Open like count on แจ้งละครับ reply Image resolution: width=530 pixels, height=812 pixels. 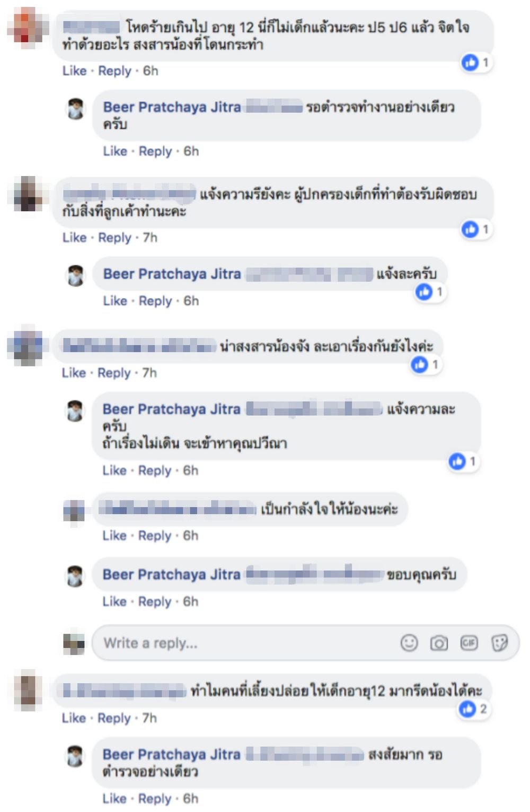pos(430,292)
